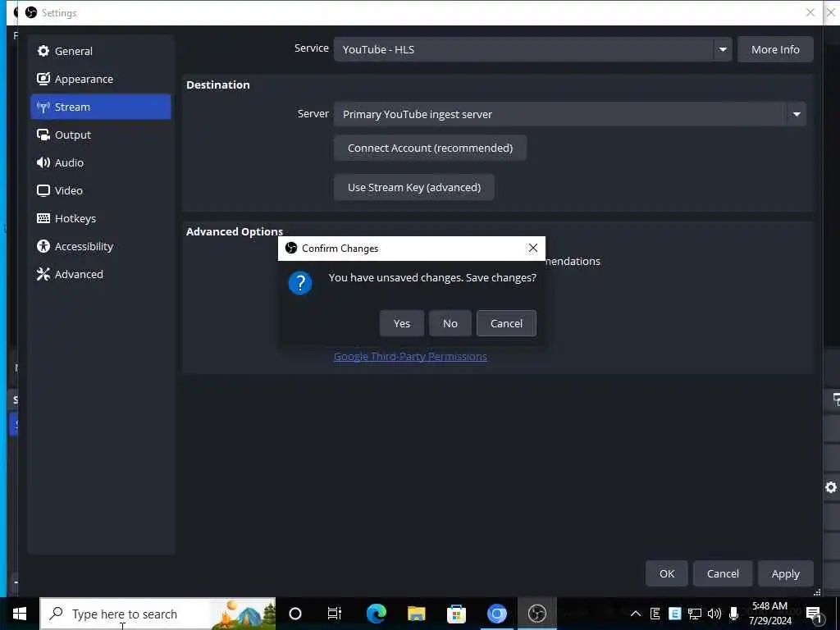Choose No in Confirm Changes dialog
The image size is (840, 630).
point(450,323)
